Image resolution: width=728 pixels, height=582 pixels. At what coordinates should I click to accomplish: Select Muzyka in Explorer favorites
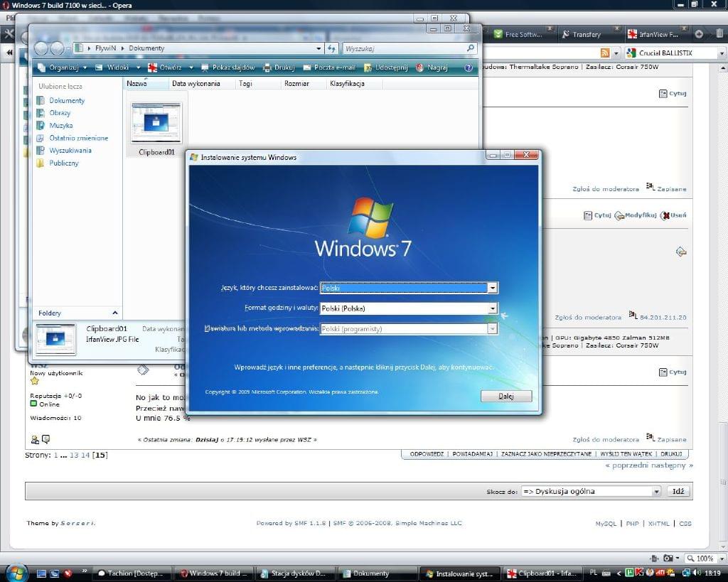tap(61, 125)
